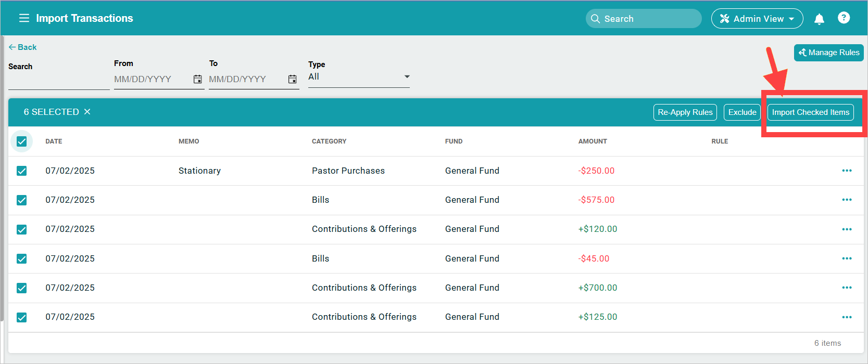This screenshot has height=364, width=868.
Task: Go Back using the back link
Action: (x=22, y=47)
